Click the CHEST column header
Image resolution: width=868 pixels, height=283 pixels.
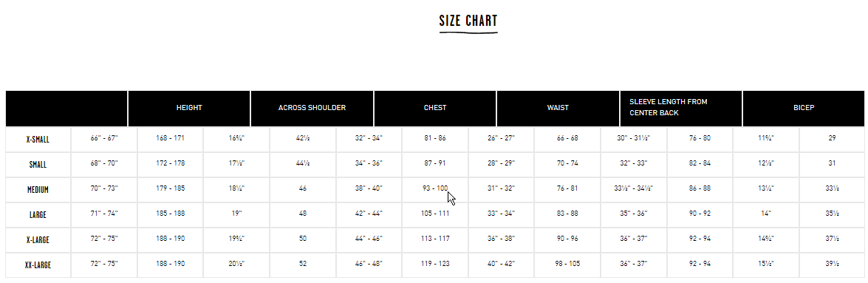[435, 108]
